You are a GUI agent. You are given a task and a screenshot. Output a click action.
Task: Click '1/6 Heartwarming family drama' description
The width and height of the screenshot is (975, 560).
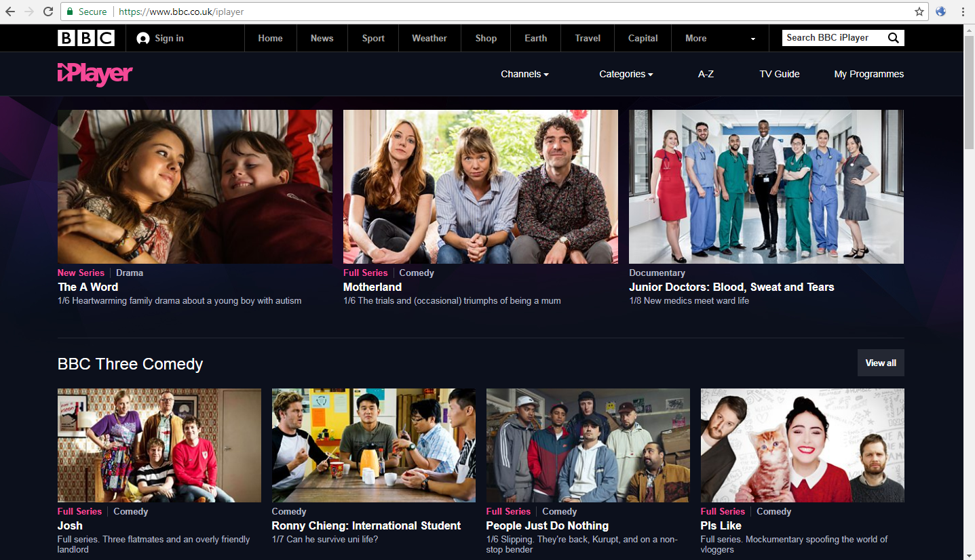(x=180, y=300)
